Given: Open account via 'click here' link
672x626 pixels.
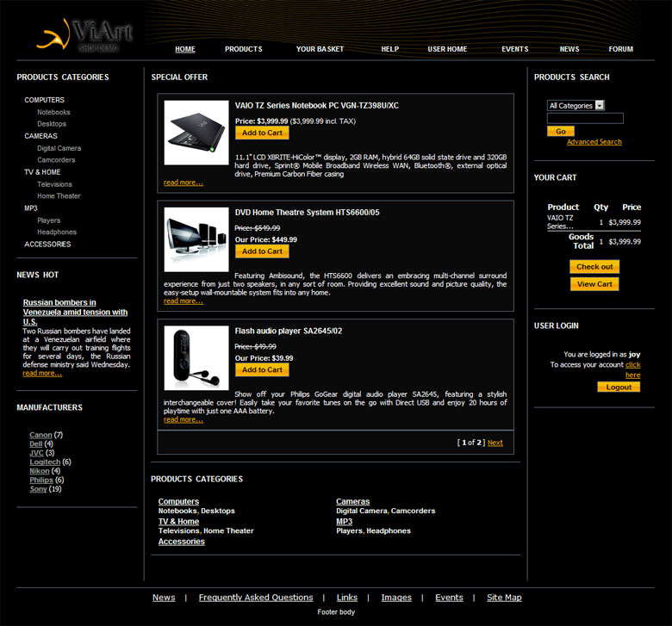Looking at the screenshot, I should point(632,369).
